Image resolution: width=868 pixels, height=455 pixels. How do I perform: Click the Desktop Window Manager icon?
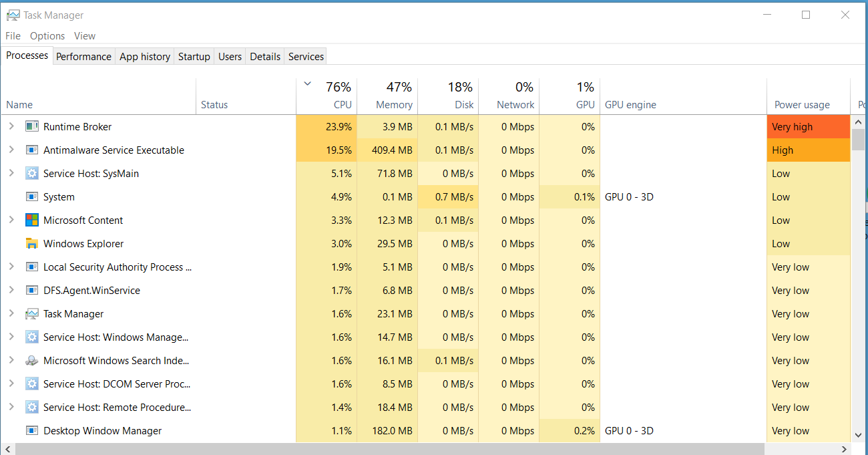32,430
